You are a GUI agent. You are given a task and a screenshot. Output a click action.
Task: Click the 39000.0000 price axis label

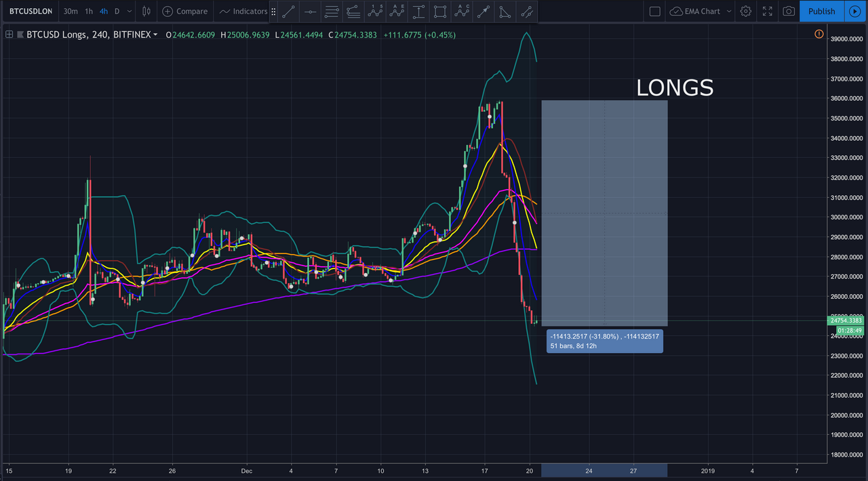(x=848, y=39)
